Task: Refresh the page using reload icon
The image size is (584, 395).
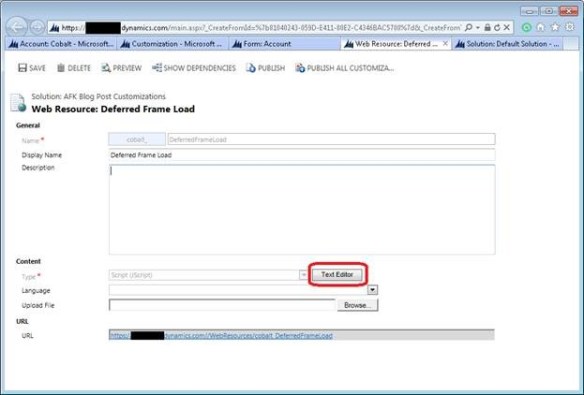Action: (497, 27)
